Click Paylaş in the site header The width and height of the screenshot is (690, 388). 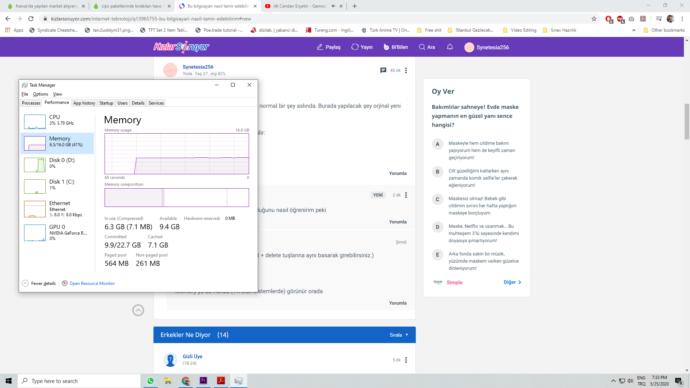(329, 47)
